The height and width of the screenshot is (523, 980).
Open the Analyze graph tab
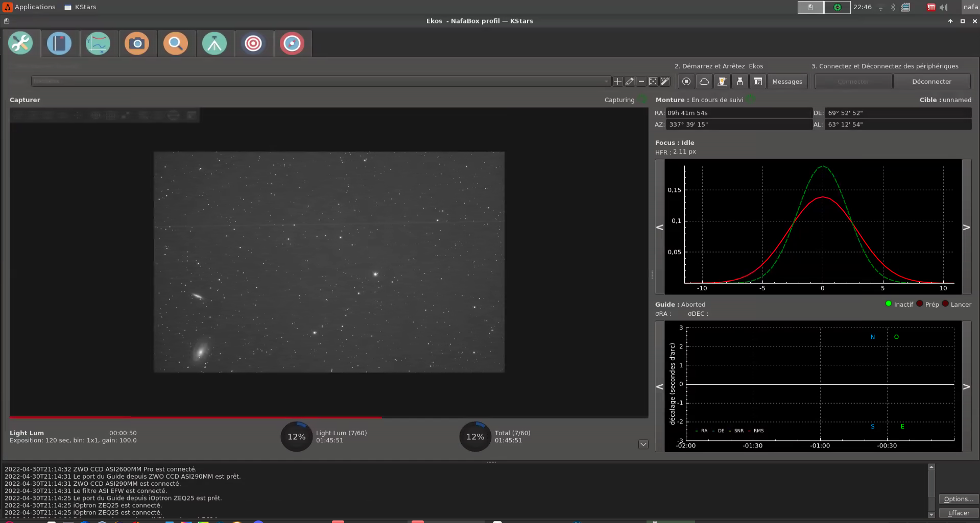click(98, 43)
